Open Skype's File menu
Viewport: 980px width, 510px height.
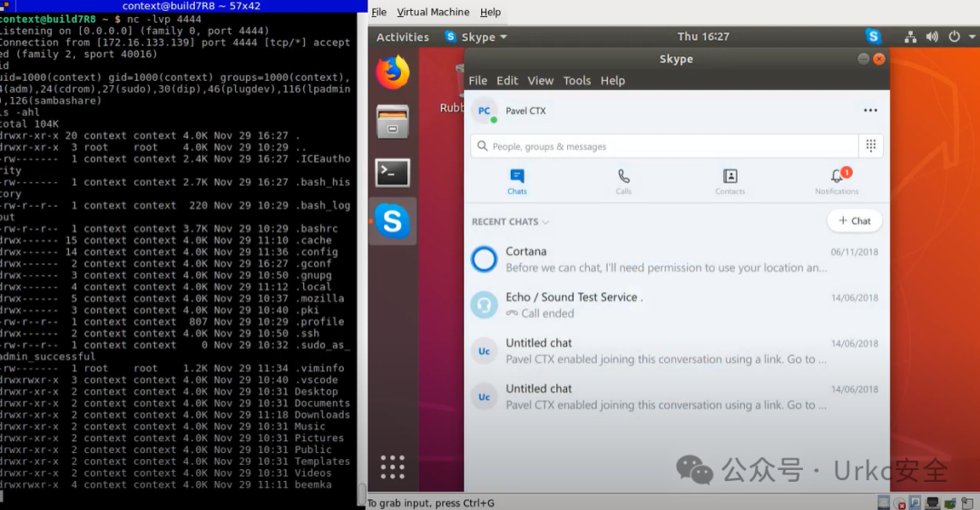pos(478,81)
